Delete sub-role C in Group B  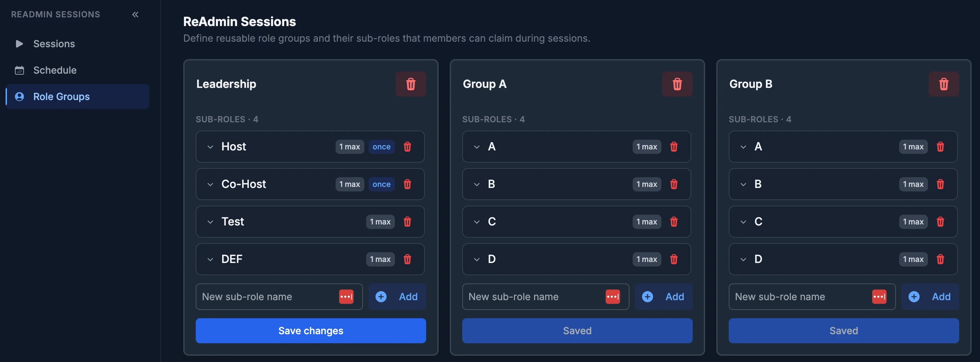[x=940, y=222]
